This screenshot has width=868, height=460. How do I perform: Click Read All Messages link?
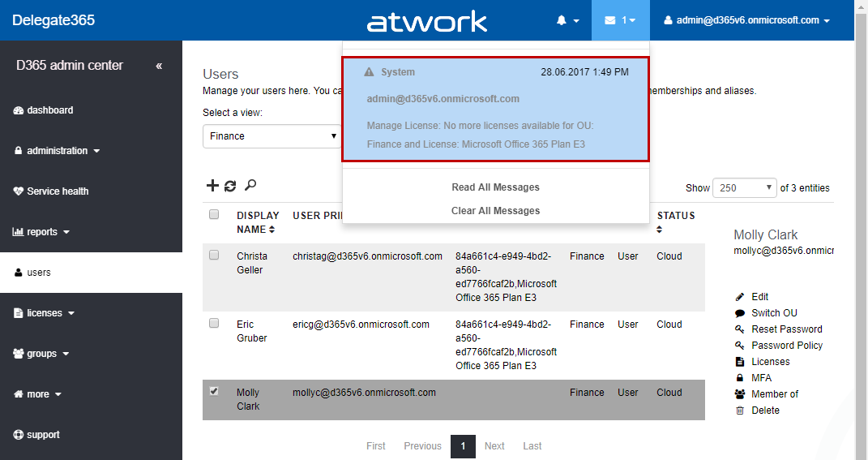495,187
